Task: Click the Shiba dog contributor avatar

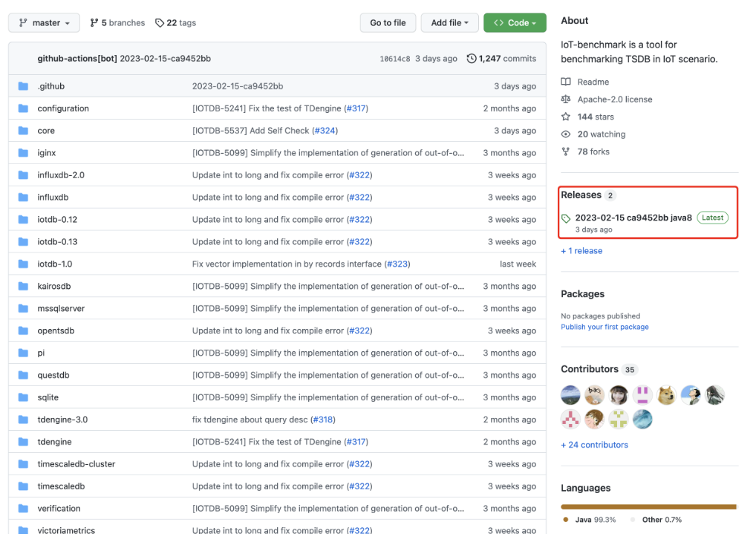Action: tap(666, 395)
